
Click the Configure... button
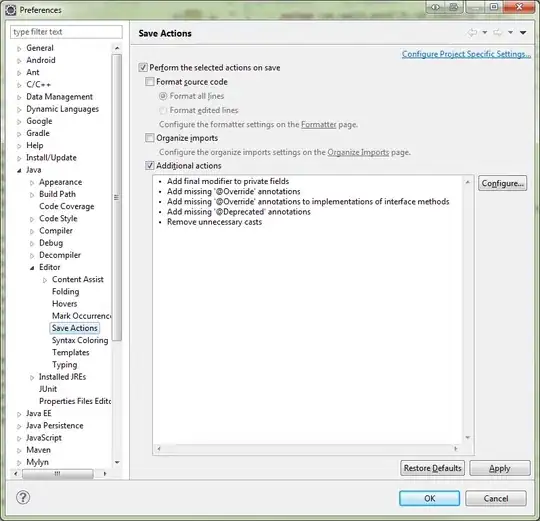point(502,183)
